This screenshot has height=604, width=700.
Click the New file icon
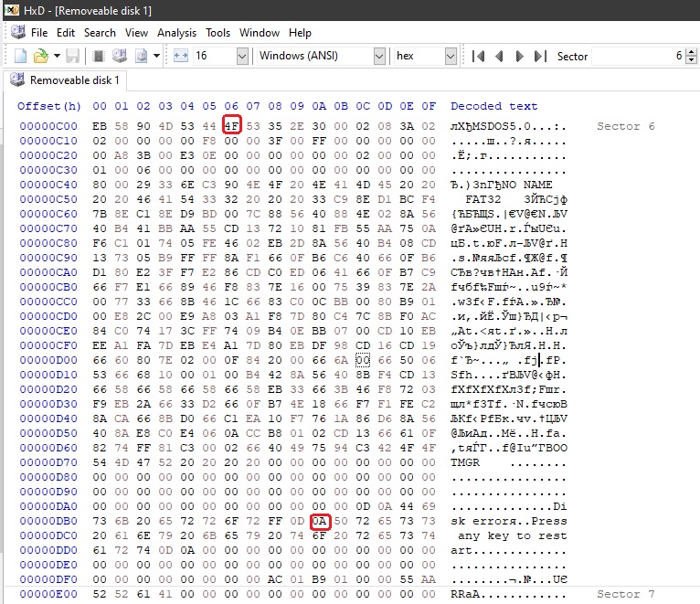click(x=21, y=56)
